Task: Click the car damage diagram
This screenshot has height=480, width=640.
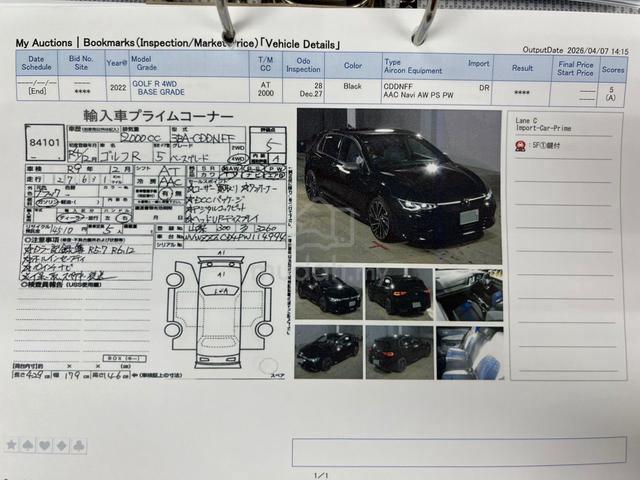Action: 220,310
